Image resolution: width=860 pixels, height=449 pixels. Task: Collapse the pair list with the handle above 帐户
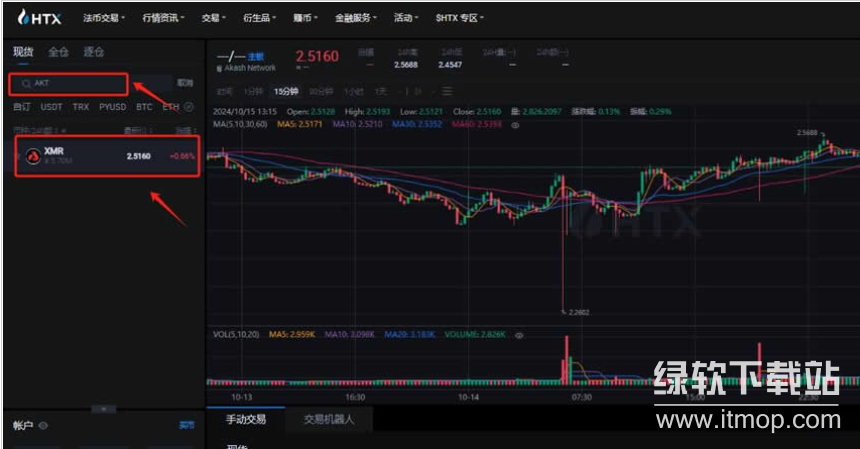[x=104, y=409]
